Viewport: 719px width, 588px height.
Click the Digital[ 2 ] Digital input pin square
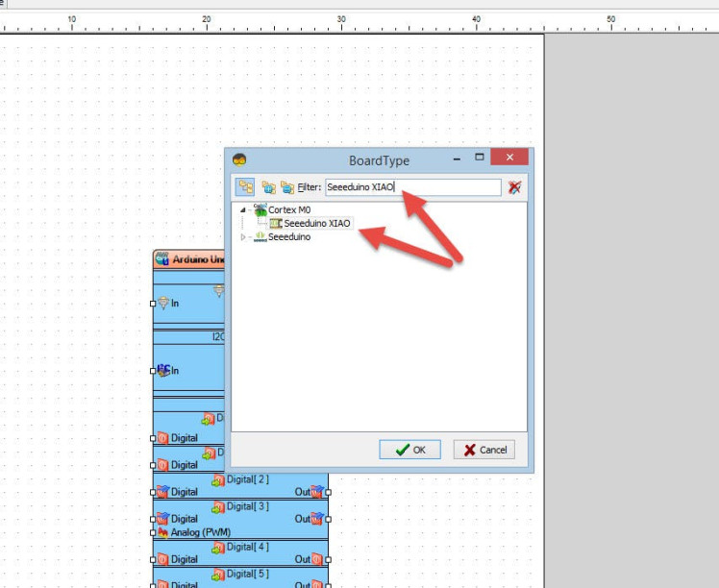tap(153, 492)
